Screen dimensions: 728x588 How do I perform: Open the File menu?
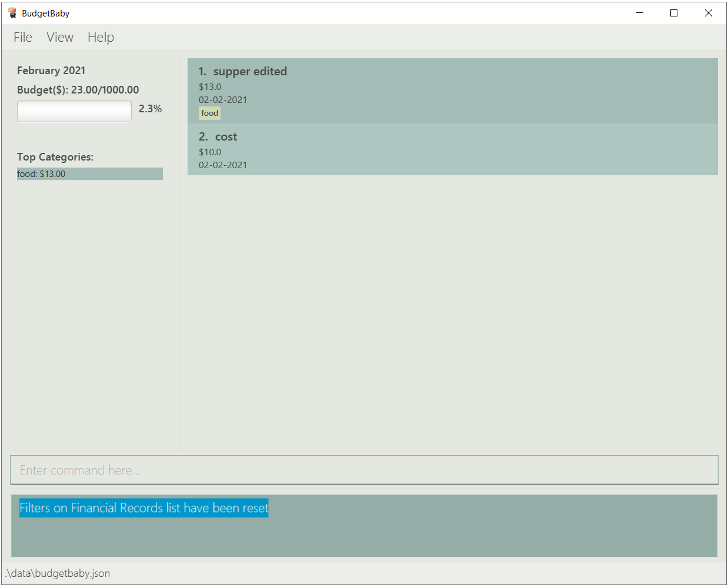pos(23,37)
